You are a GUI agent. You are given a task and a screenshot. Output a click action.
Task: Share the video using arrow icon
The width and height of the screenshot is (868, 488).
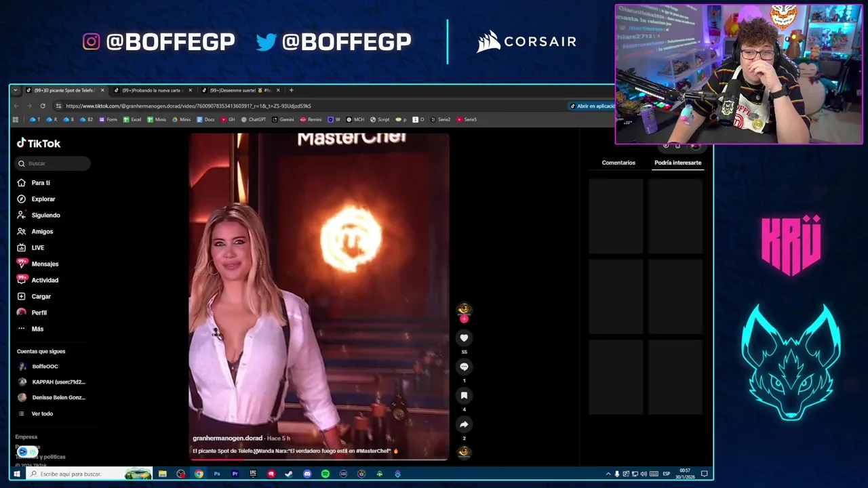click(464, 424)
